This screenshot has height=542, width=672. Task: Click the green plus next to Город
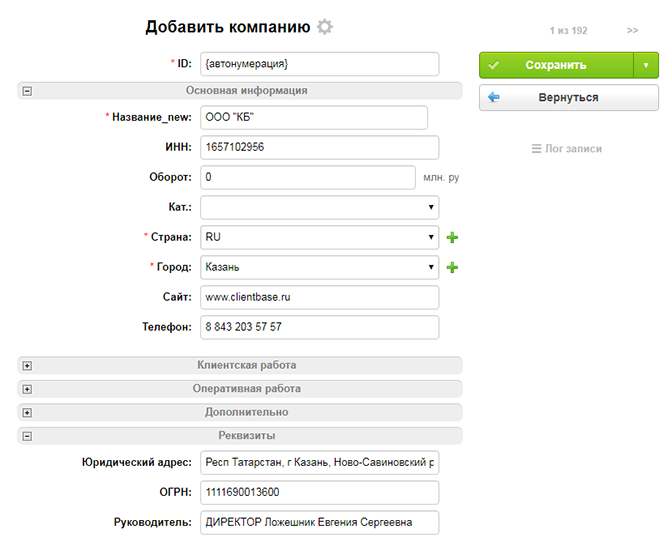(x=452, y=268)
